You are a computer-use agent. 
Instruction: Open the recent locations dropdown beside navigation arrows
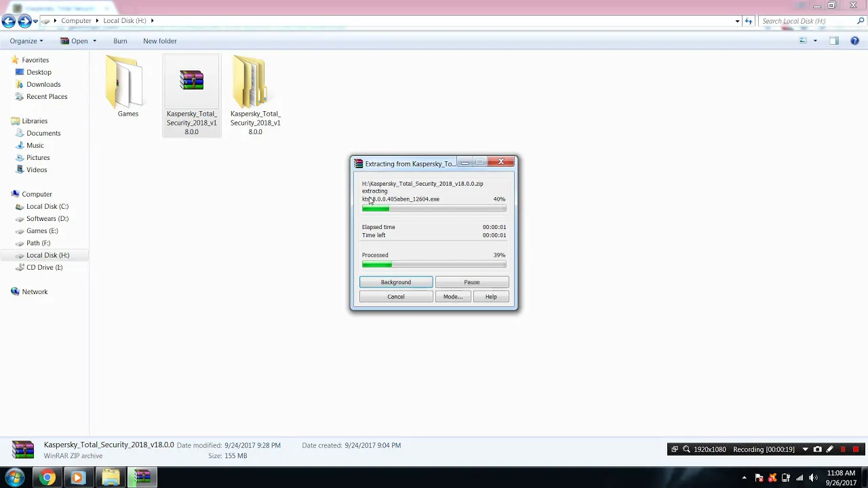click(x=35, y=22)
